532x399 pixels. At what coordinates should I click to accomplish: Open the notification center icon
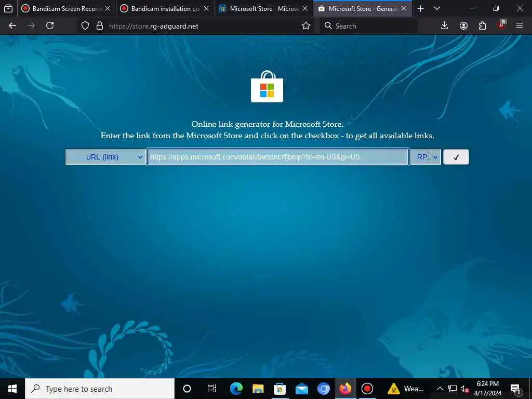[x=515, y=389]
